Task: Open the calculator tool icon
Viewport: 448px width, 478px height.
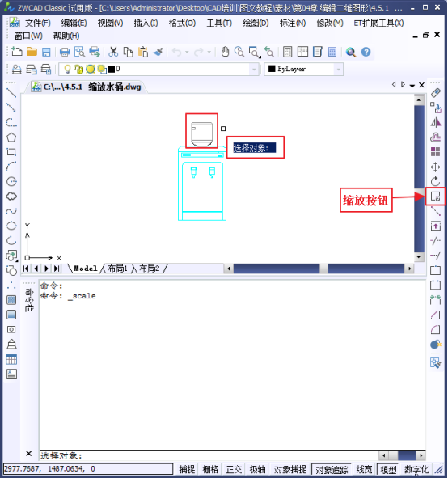Action: (x=332, y=52)
